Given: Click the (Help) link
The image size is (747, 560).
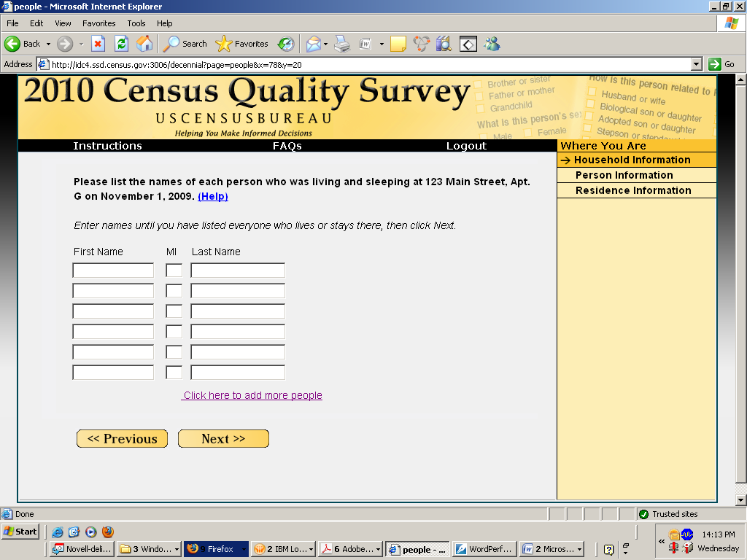Looking at the screenshot, I should (x=213, y=196).
